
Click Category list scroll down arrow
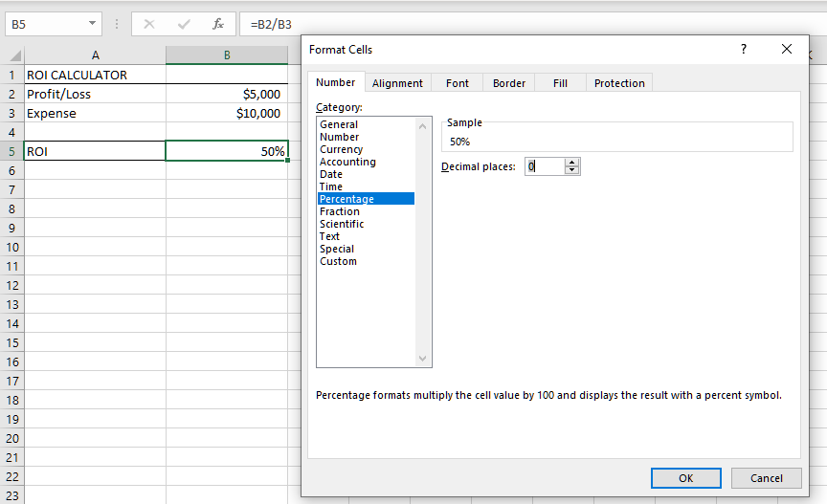(422, 359)
